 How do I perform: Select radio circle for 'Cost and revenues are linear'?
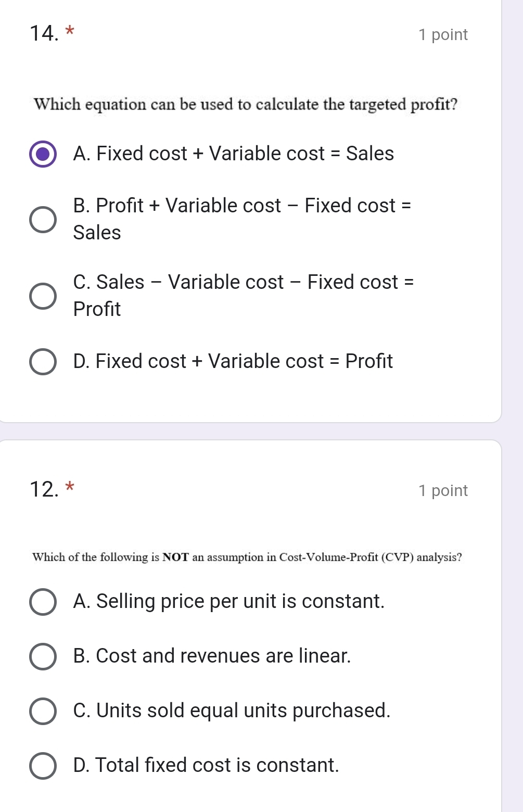pyautogui.click(x=43, y=656)
